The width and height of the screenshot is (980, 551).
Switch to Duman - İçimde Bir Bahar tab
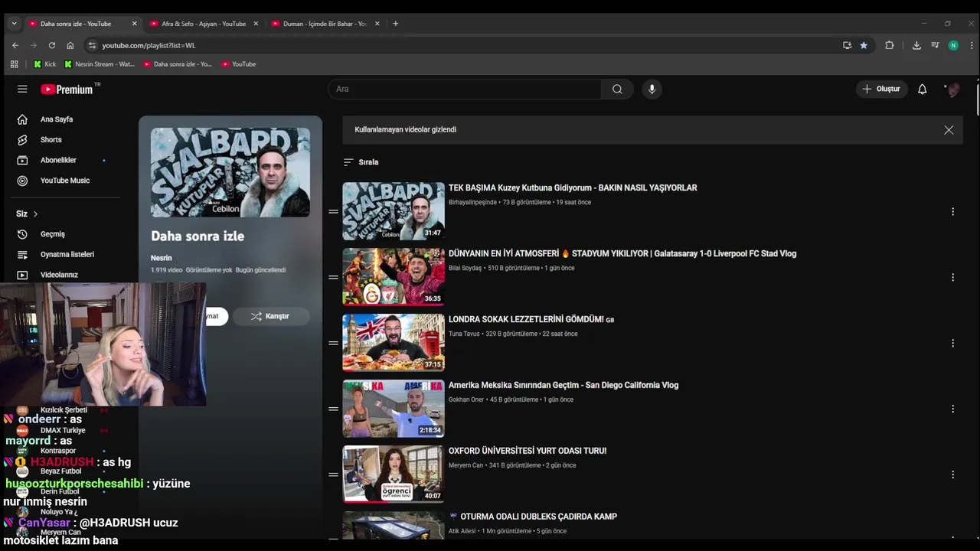coord(325,24)
